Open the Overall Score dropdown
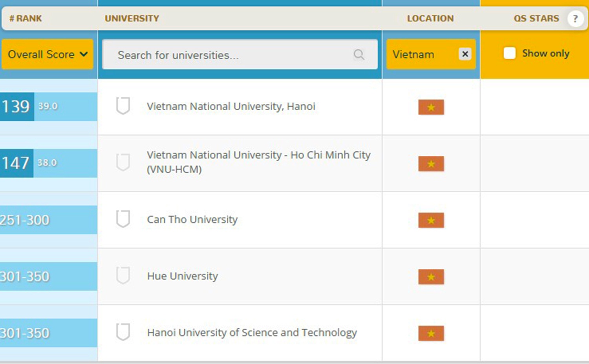The height and width of the screenshot is (364, 589). (x=47, y=54)
